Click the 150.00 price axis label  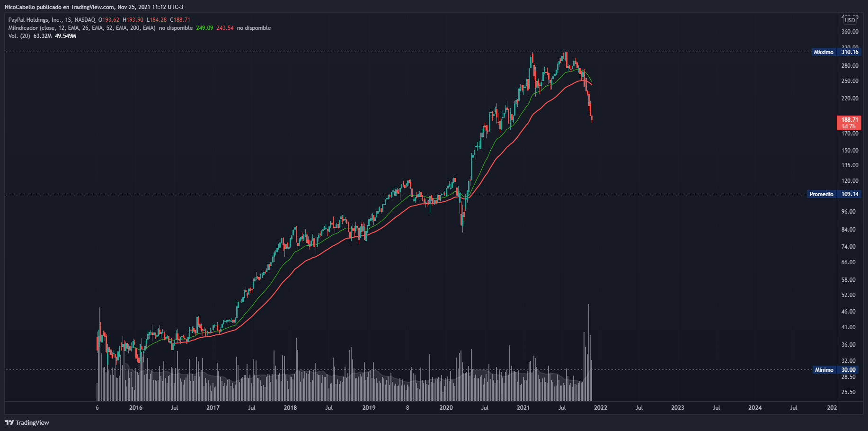850,151
